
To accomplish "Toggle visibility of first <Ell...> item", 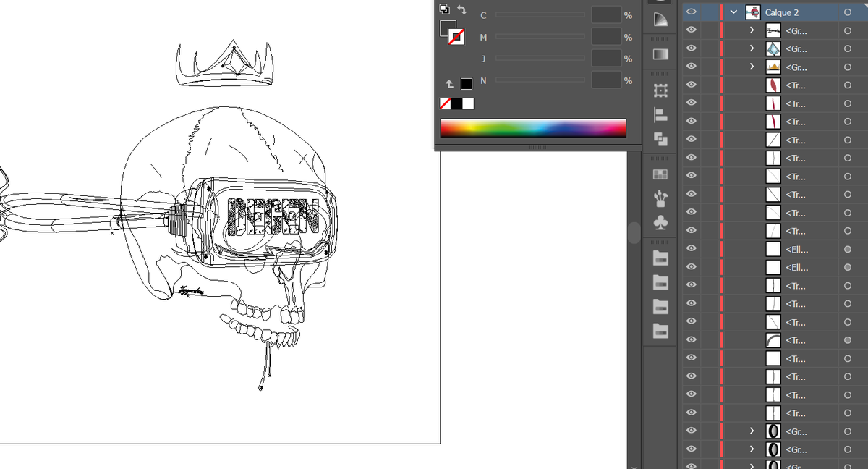I will tap(691, 249).
